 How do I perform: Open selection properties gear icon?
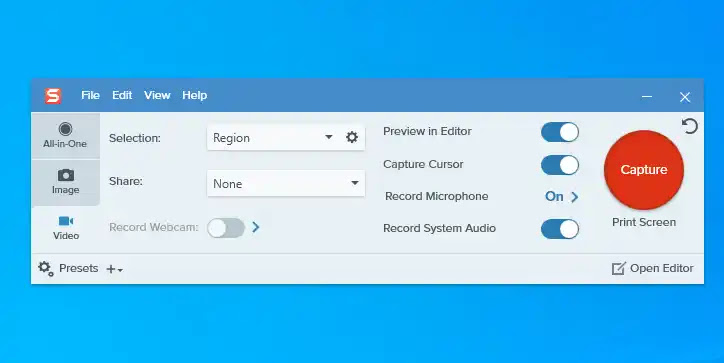tap(352, 137)
